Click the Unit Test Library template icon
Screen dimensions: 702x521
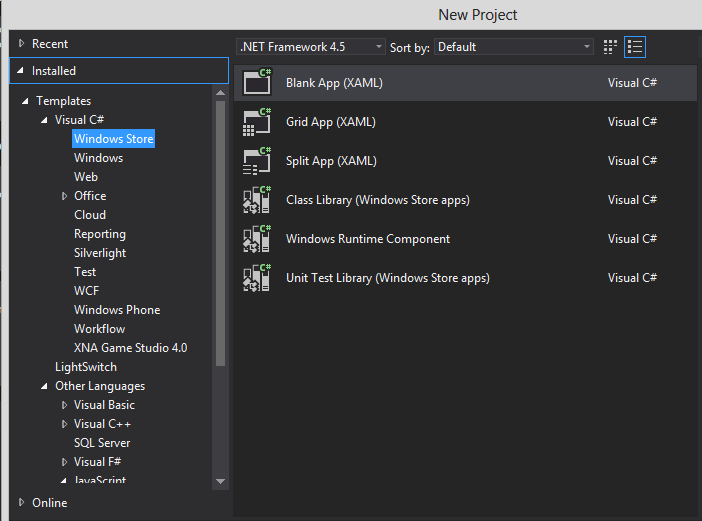257,278
